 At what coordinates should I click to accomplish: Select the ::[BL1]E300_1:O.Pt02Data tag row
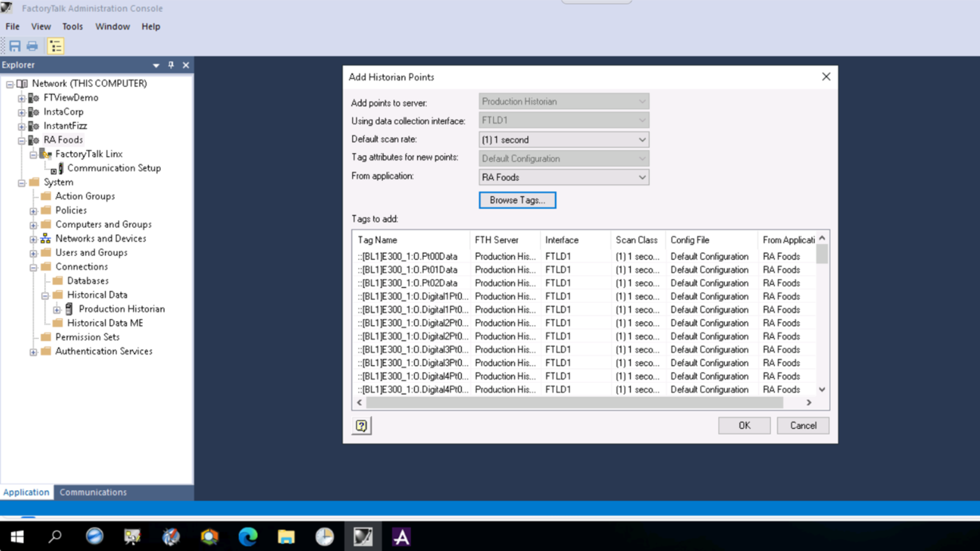(584, 283)
